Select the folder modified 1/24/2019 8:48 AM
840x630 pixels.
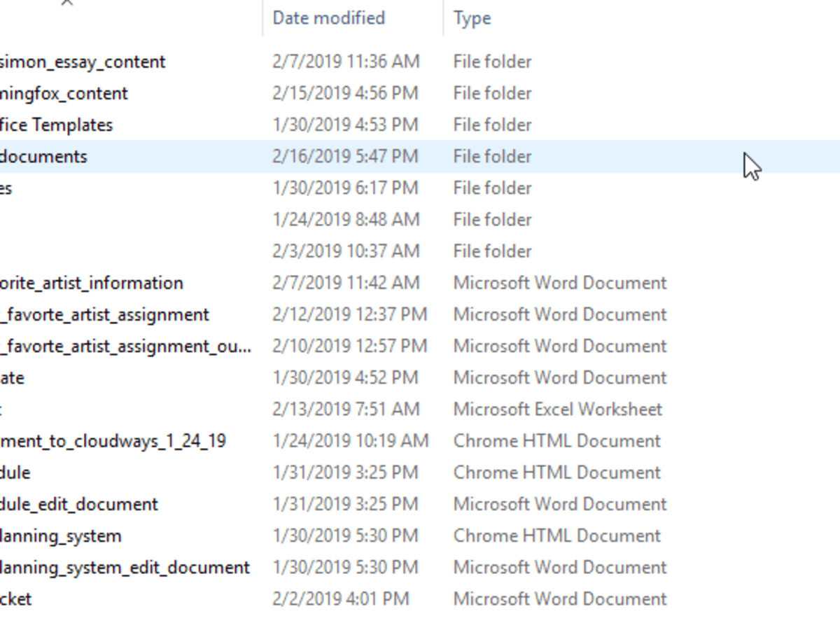344,220
